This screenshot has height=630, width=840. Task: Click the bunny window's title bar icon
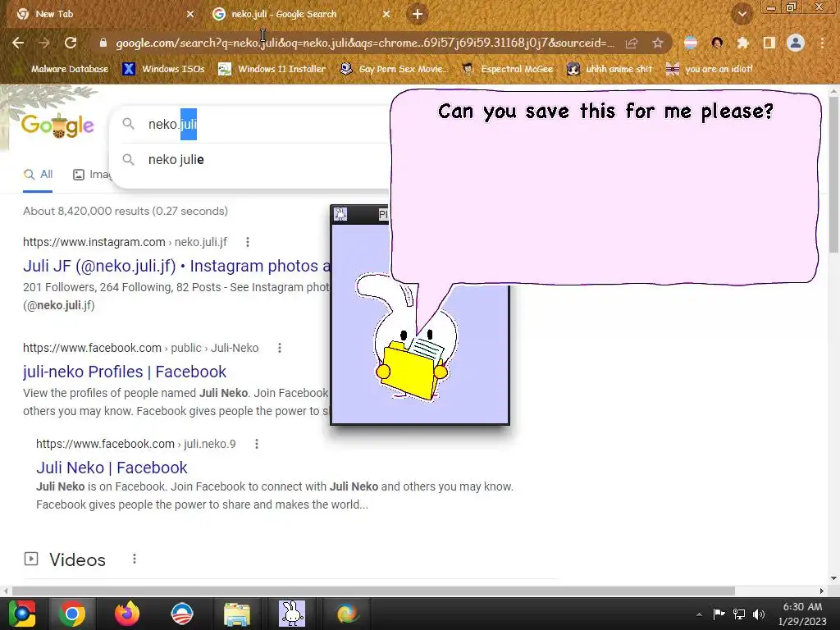click(340, 214)
